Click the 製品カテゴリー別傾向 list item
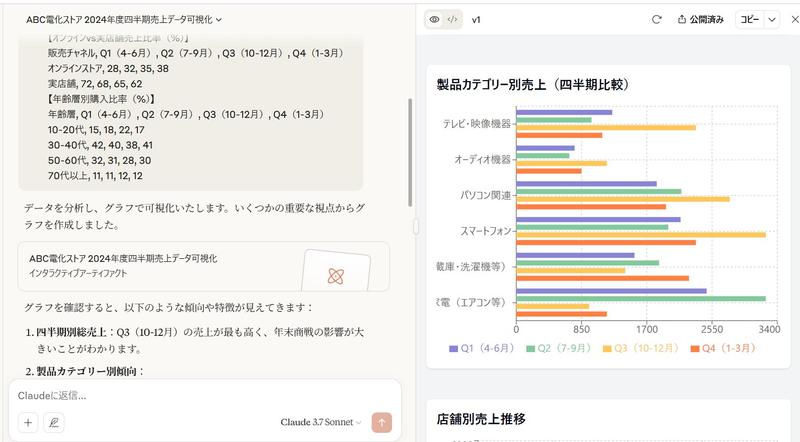 point(84,371)
